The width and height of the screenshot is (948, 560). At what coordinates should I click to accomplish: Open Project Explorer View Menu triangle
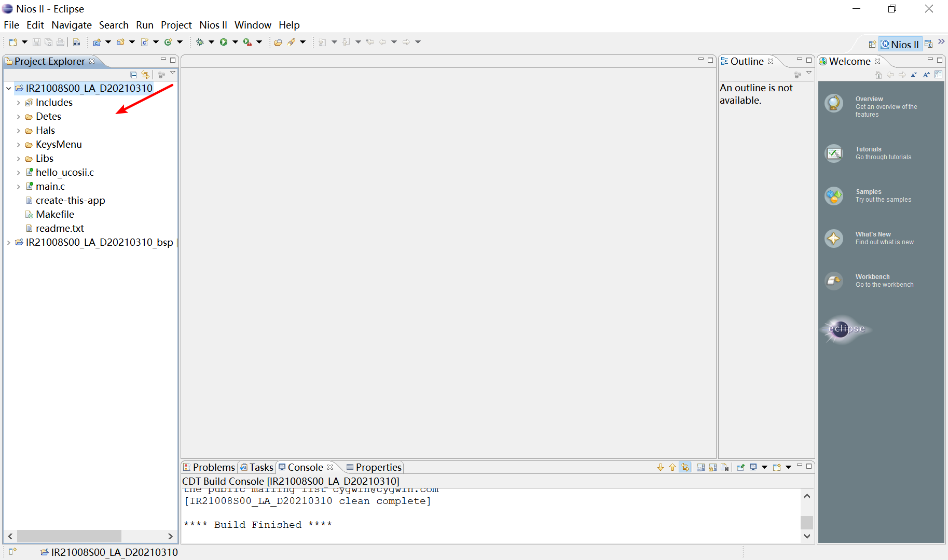point(173,73)
